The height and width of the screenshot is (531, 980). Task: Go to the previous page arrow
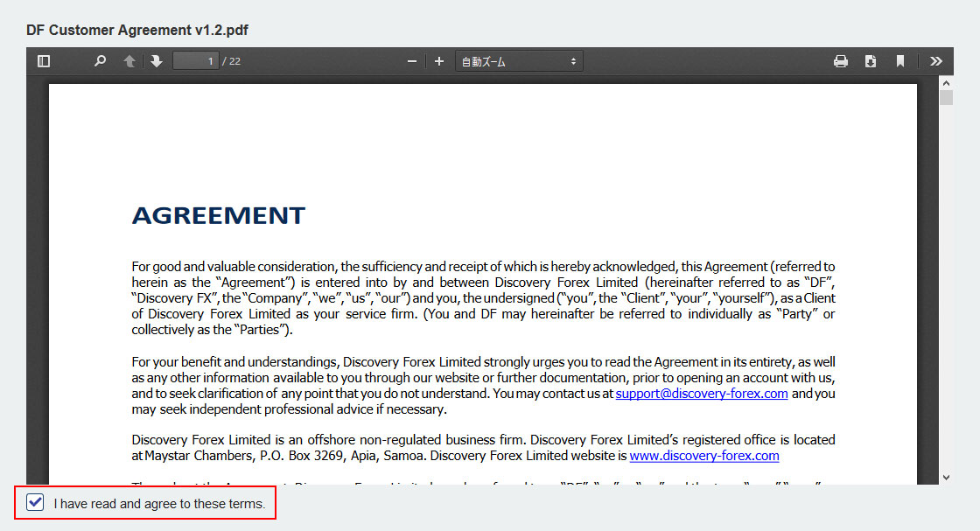pyautogui.click(x=129, y=61)
